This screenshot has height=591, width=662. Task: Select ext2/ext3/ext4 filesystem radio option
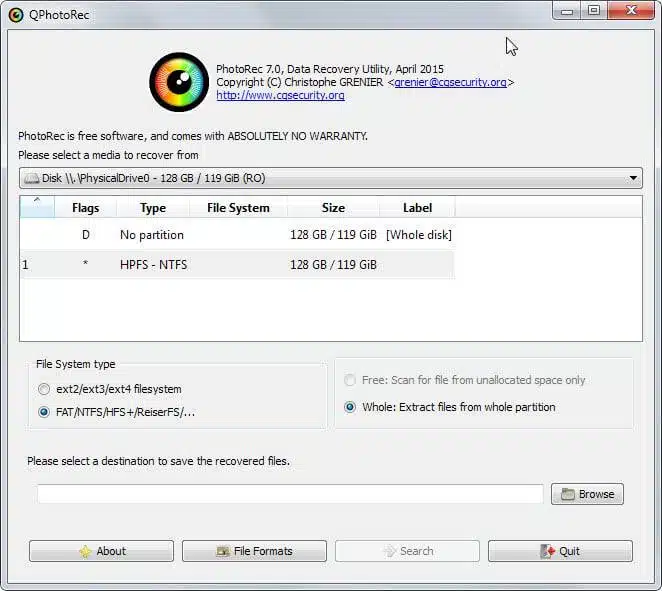pyautogui.click(x=43, y=389)
